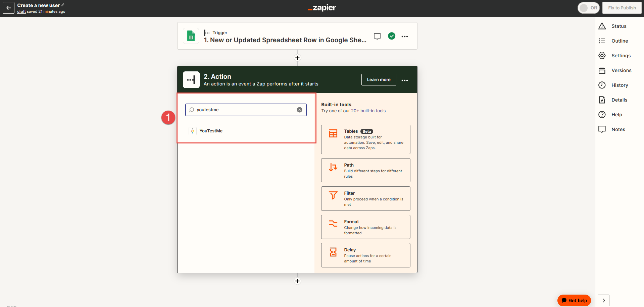Viewport: 644px width, 307px height.
Task: Open trigger step three-dot menu
Action: pos(405,36)
